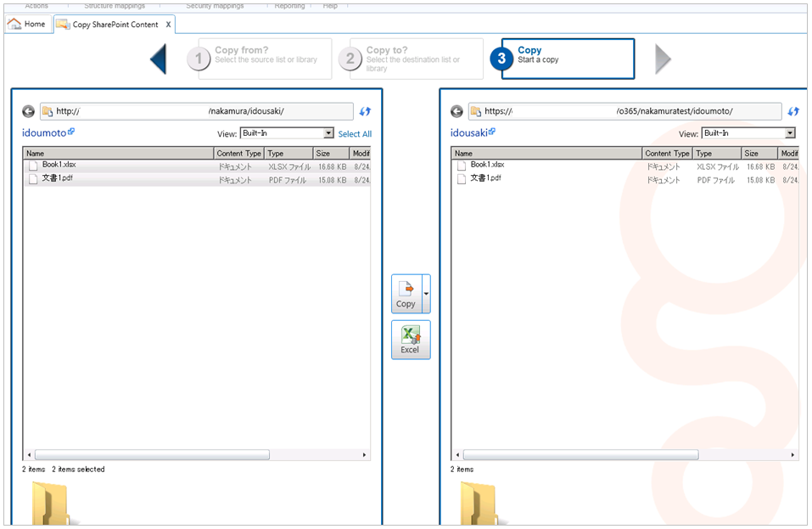Select Book1.xlsx in the left list

point(59,165)
